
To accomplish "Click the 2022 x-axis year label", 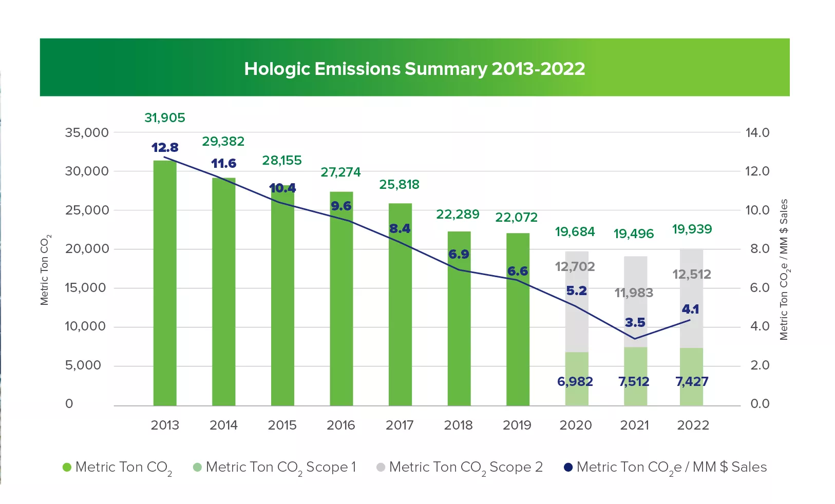I will (693, 425).
